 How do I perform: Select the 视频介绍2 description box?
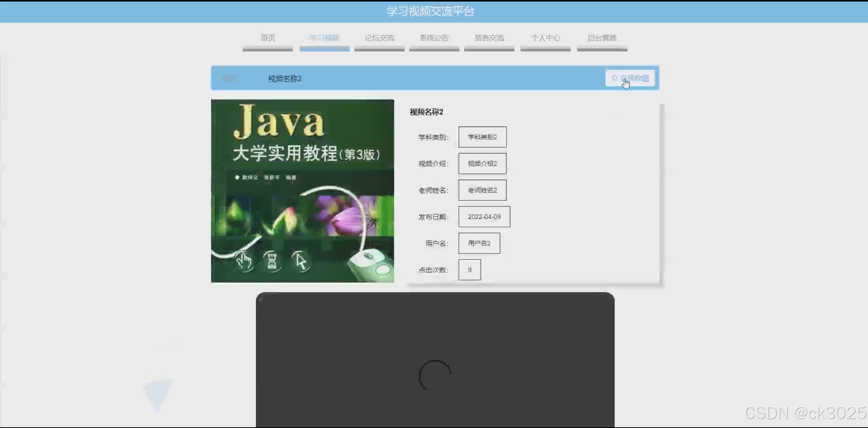pyautogui.click(x=482, y=164)
